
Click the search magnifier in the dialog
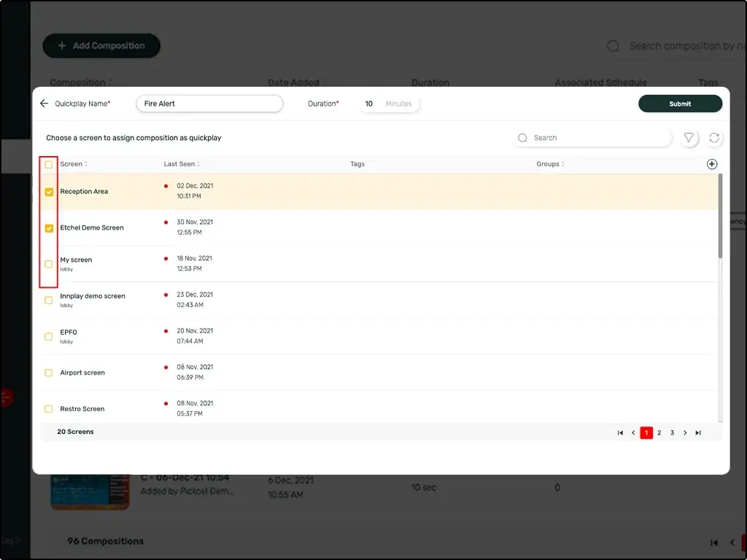click(x=522, y=138)
